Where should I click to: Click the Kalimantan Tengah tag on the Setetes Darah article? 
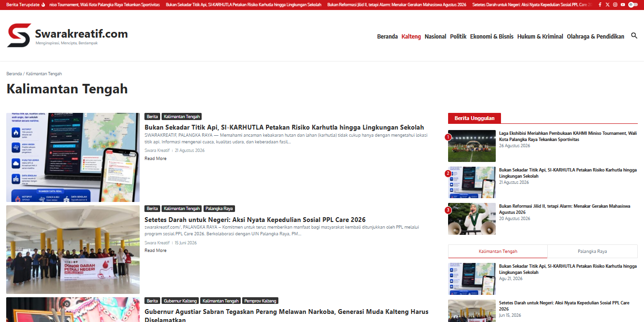point(182,209)
